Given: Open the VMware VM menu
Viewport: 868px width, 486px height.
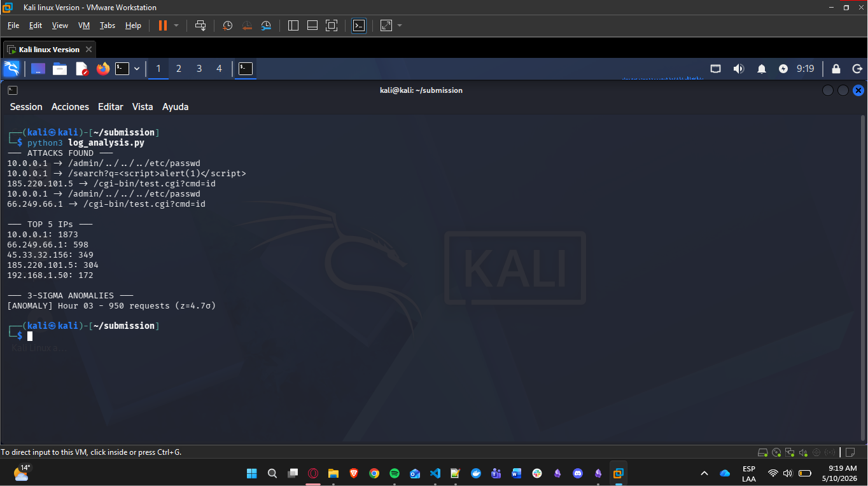Looking at the screenshot, I should tap(84, 25).
